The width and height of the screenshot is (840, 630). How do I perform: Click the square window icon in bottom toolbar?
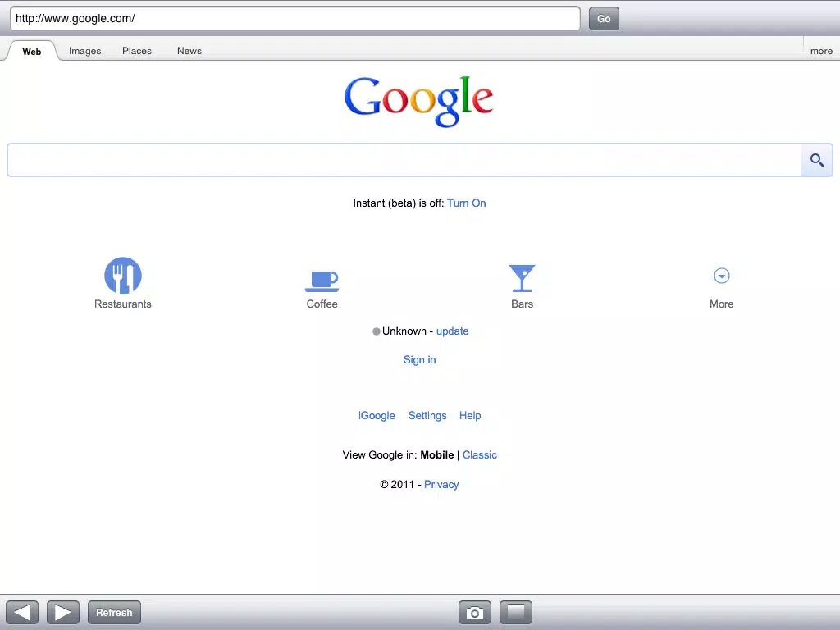(x=516, y=612)
